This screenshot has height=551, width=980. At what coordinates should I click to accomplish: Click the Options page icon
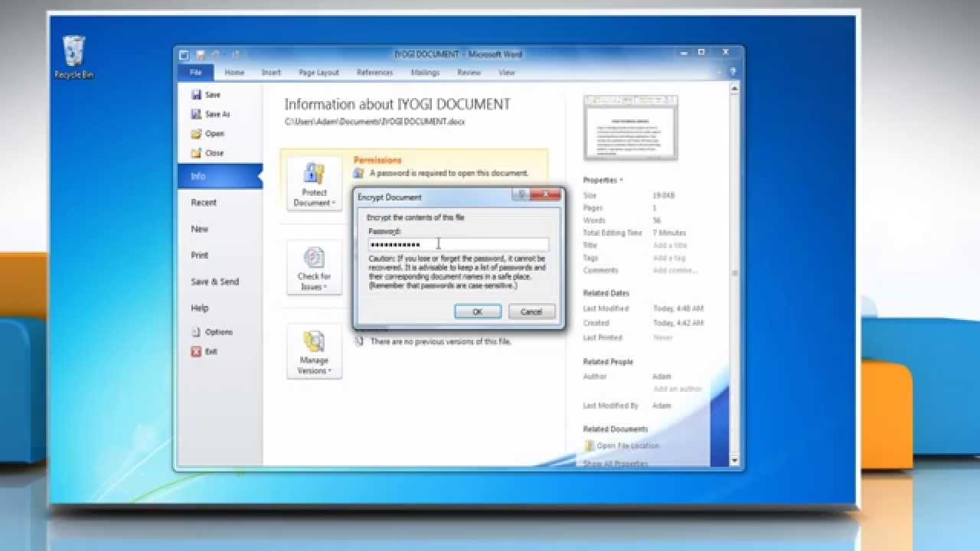(197, 332)
